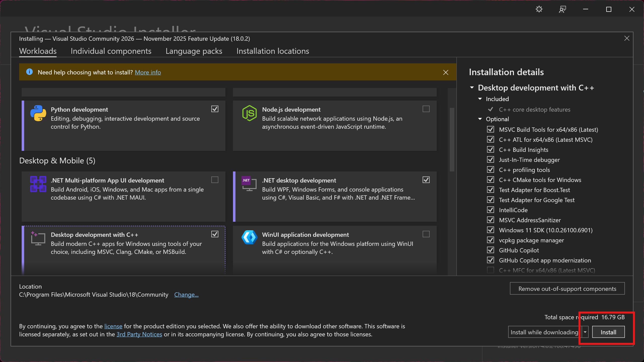The image size is (644, 362).
Task: Uncheck the GitHub Copilot optional component
Action: (x=490, y=250)
